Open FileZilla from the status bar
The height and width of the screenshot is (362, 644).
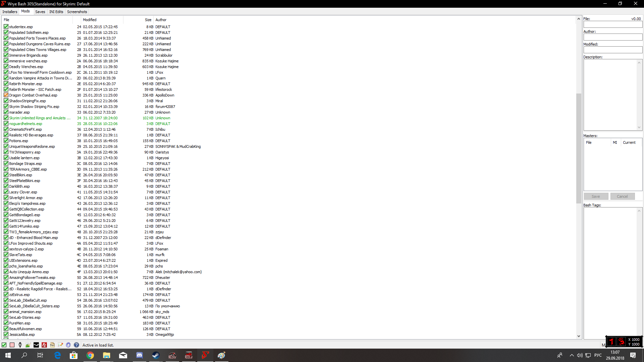[44, 345]
